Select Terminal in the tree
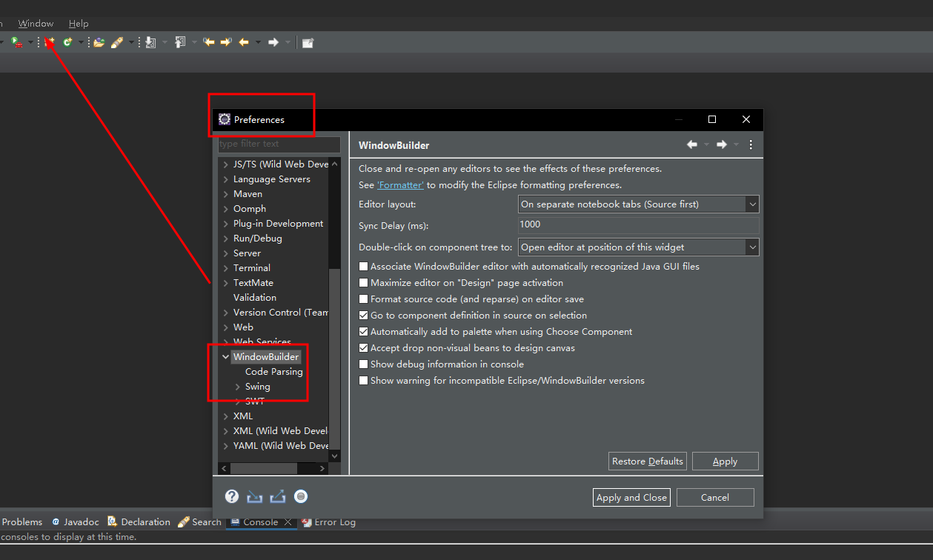The height and width of the screenshot is (560, 933). (x=252, y=267)
